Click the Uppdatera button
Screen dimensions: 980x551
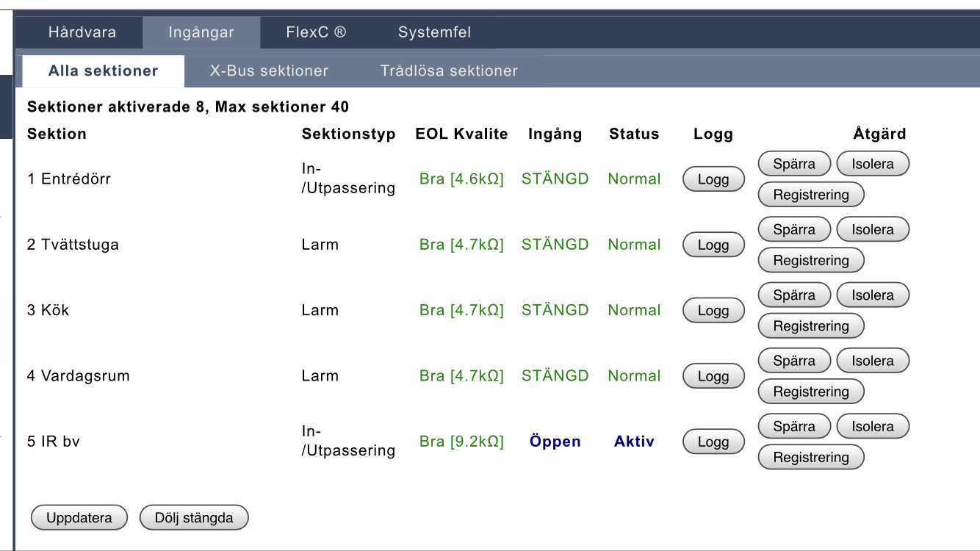79,518
